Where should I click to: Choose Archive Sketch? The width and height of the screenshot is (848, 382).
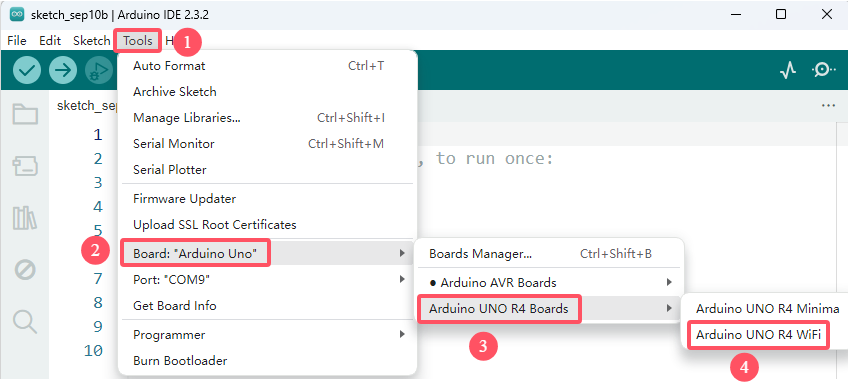(267, 92)
